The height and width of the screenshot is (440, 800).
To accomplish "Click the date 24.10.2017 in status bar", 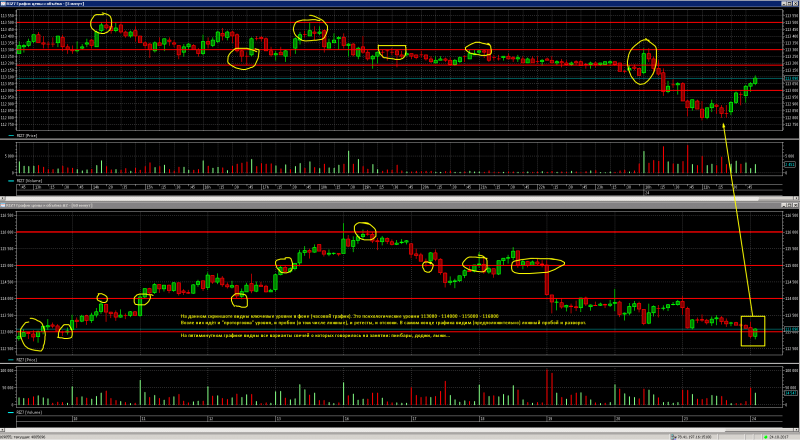I will click(x=779, y=437).
